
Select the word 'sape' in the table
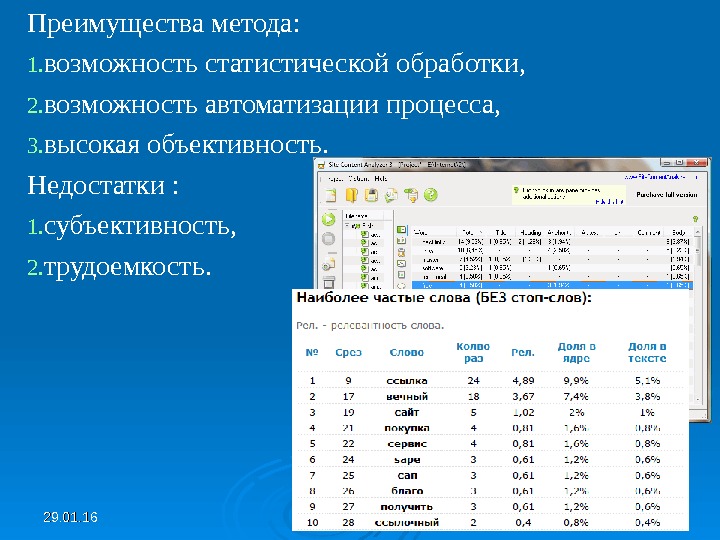pyautogui.click(x=407, y=460)
